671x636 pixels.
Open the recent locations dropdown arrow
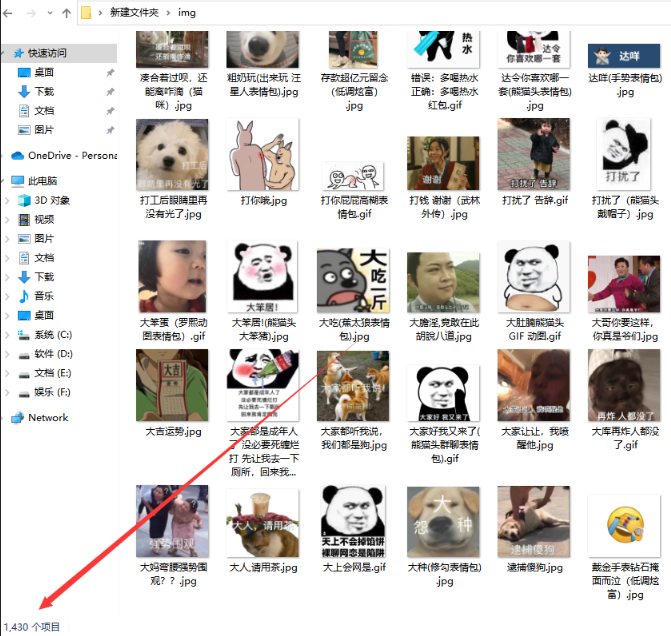(50, 13)
